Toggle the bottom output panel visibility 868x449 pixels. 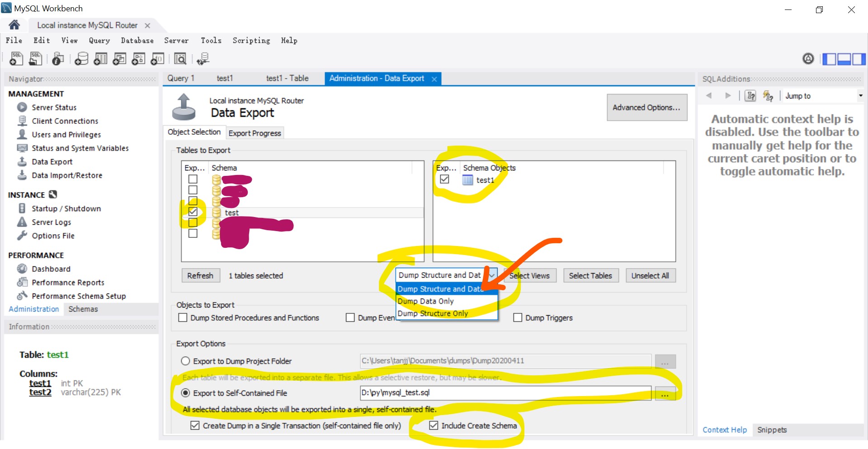(x=844, y=59)
